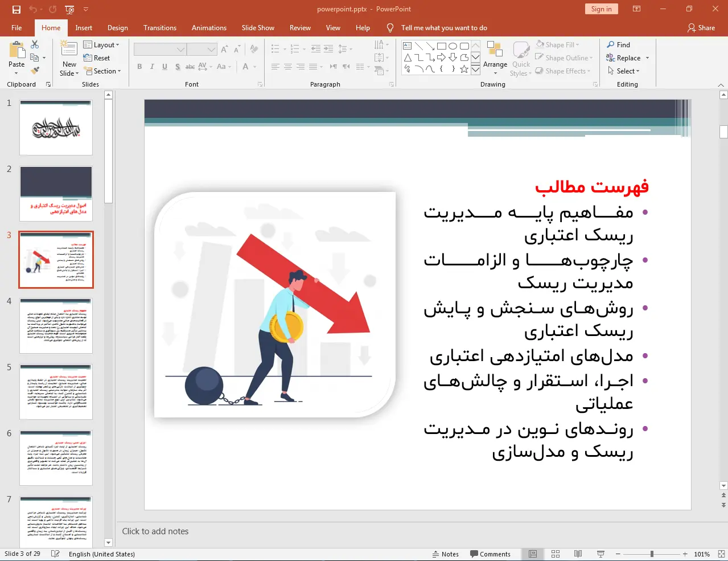
Task: Select the Freeform Scribble shape
Action: point(408,69)
